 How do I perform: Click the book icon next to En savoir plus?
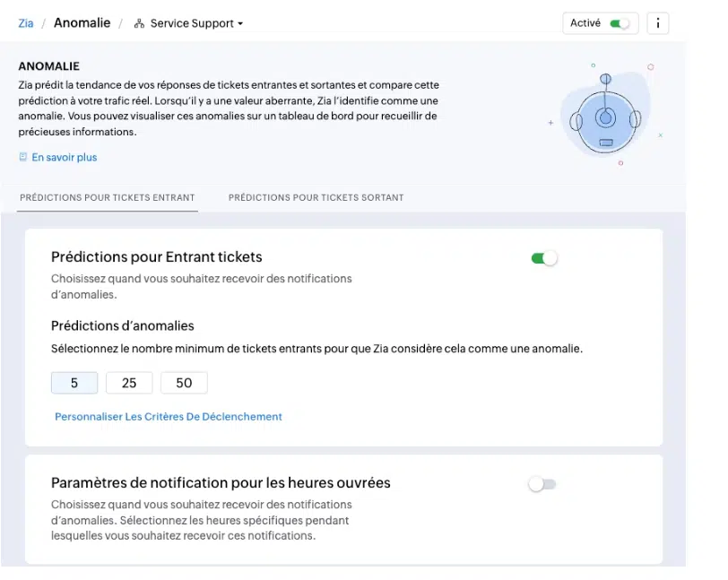22,157
